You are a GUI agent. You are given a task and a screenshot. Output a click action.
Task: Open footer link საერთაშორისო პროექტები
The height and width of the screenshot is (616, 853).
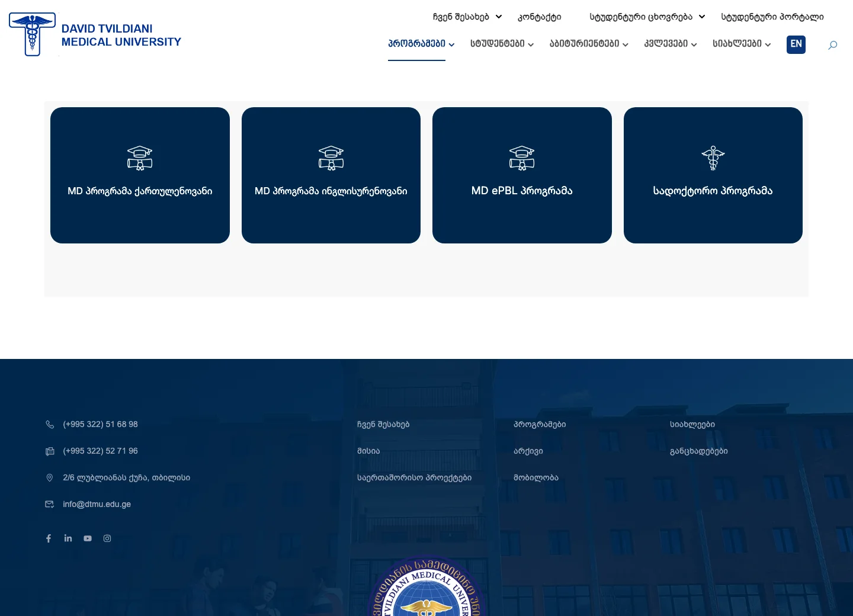click(415, 478)
